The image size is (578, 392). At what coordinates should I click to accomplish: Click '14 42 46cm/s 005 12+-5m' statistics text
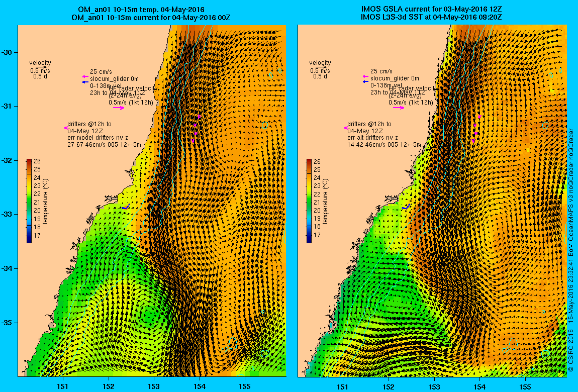tap(384, 145)
